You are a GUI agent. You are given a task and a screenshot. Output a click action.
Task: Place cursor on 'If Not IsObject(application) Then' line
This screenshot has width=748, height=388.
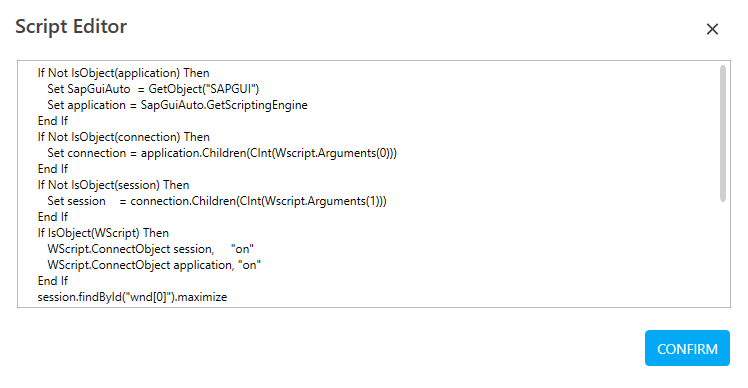[x=124, y=73]
